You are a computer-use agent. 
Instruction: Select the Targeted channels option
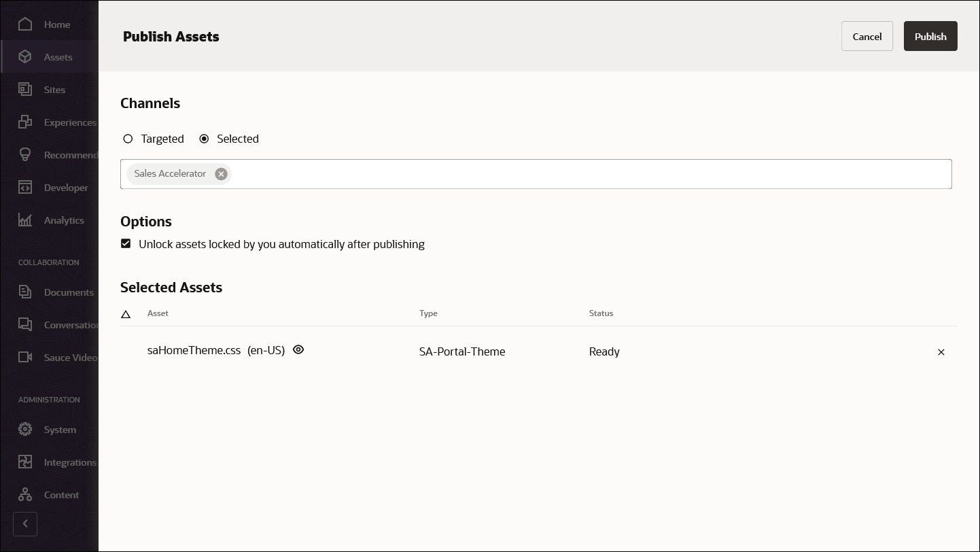click(x=128, y=139)
